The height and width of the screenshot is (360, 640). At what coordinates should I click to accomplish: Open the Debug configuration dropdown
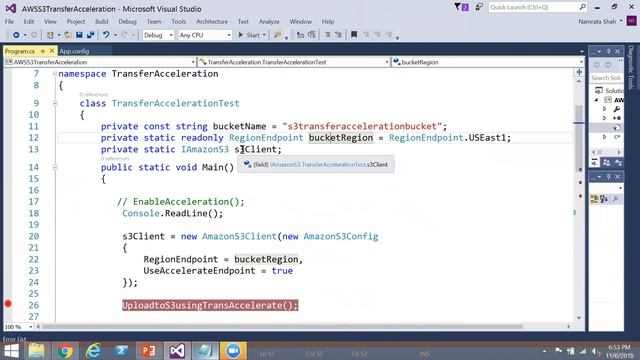point(158,35)
